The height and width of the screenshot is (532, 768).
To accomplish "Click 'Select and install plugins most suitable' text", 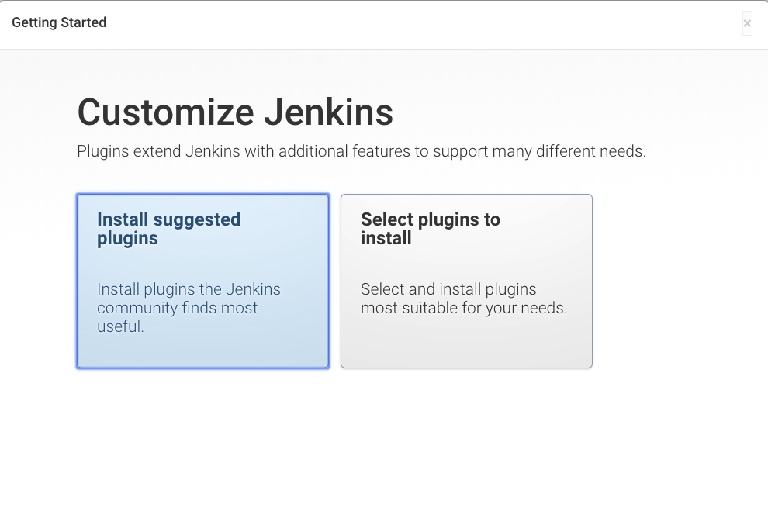I will click(x=464, y=298).
